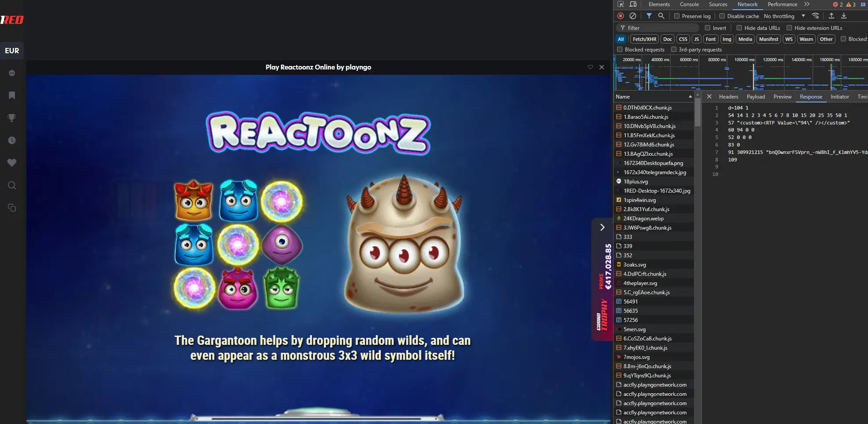Filter requests by Fetch/XHR
Viewport: 868px width, 424px height.
coord(645,39)
